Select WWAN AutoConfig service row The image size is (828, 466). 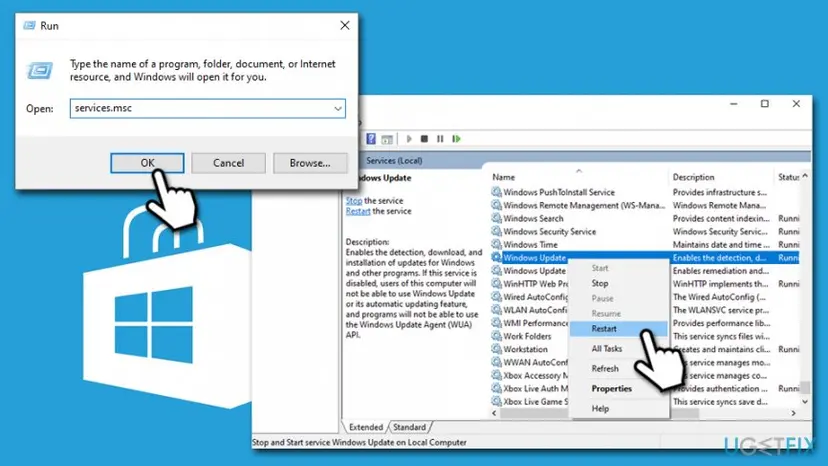point(530,362)
